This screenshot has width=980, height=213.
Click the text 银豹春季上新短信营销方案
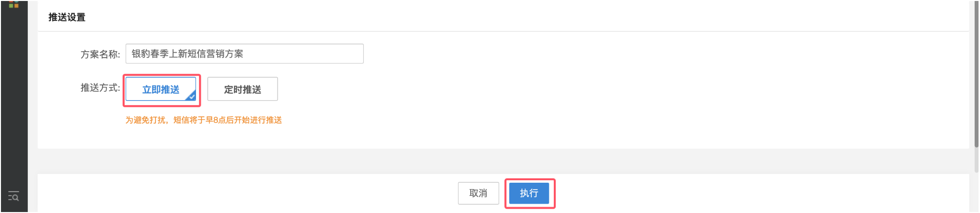187,54
